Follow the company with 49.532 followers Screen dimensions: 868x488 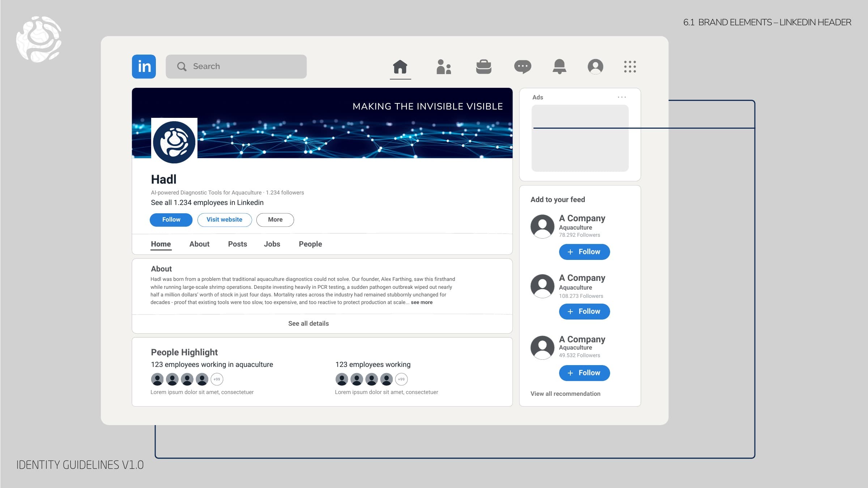click(x=584, y=373)
